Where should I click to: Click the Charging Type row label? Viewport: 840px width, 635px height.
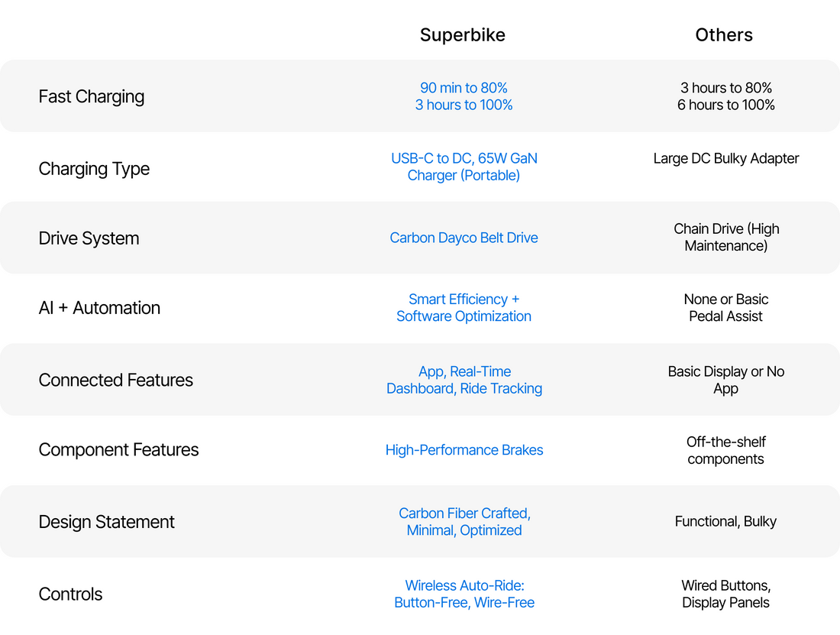pos(94,169)
